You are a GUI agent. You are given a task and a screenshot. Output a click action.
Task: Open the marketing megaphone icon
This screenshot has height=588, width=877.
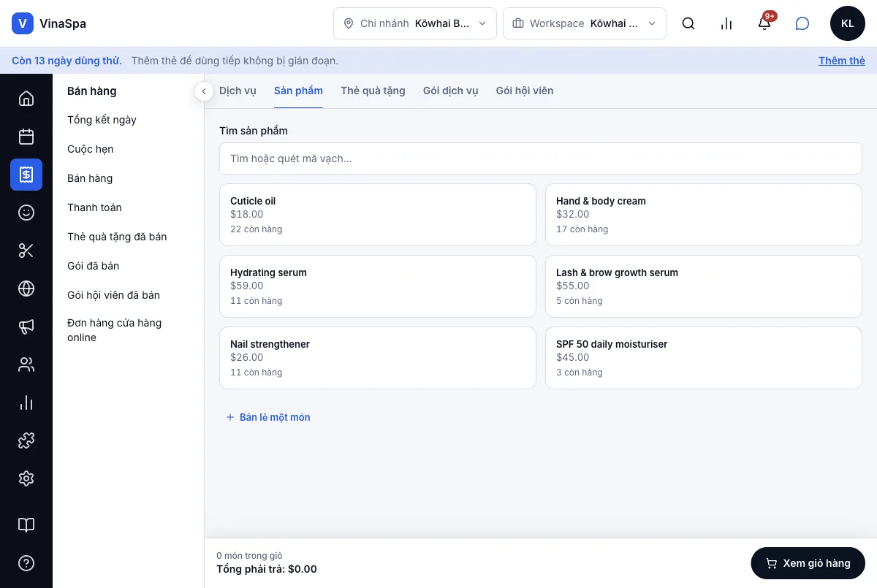(x=26, y=327)
